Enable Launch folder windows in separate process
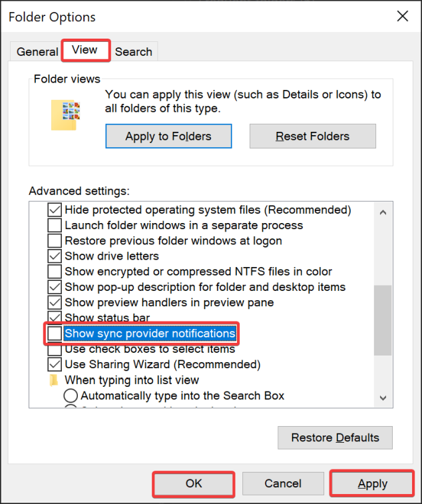Screen dimensions: 422x504 pos(55,225)
